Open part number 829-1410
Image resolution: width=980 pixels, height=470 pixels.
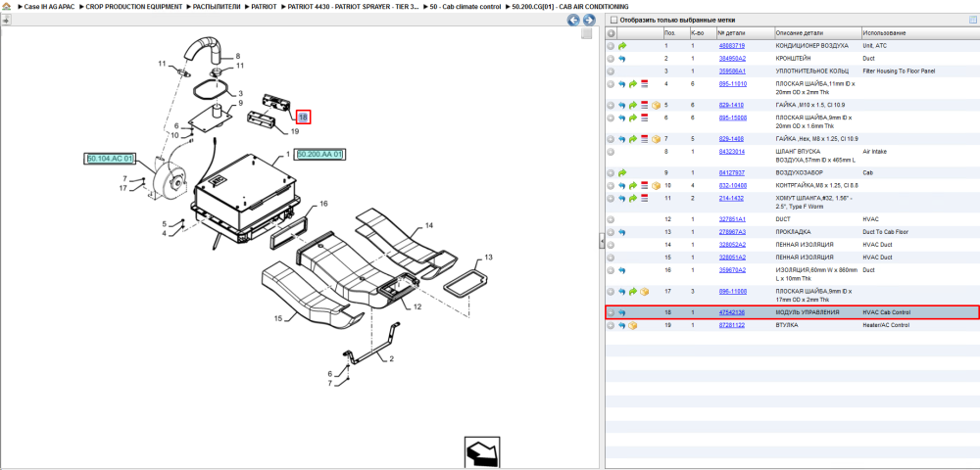731,105
